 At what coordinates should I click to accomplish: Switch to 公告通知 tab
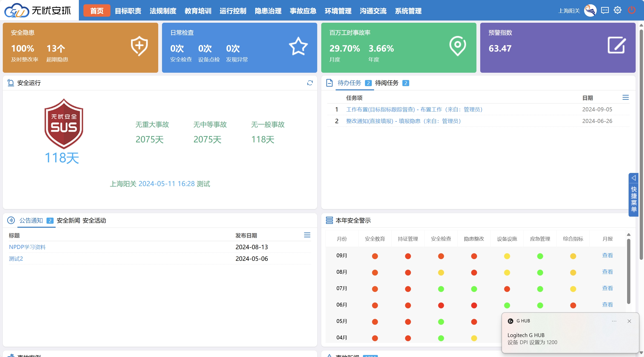click(x=31, y=220)
